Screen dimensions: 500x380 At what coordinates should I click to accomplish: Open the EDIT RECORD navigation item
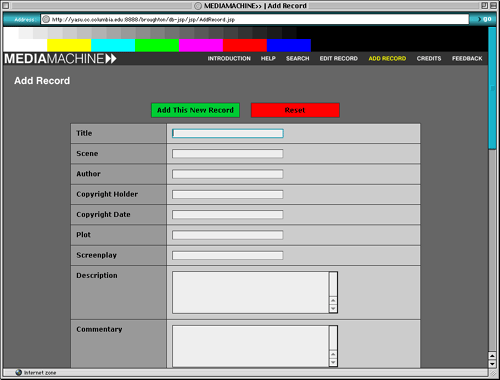[339, 59]
